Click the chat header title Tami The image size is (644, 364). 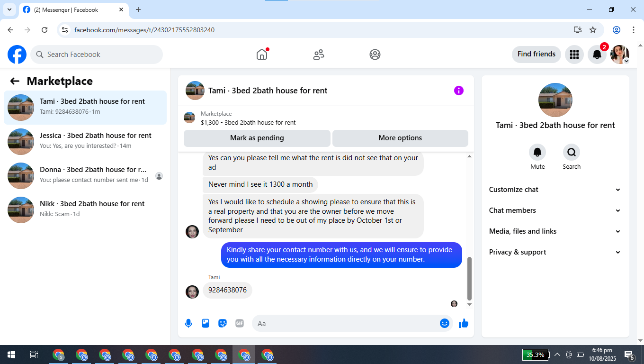click(268, 91)
